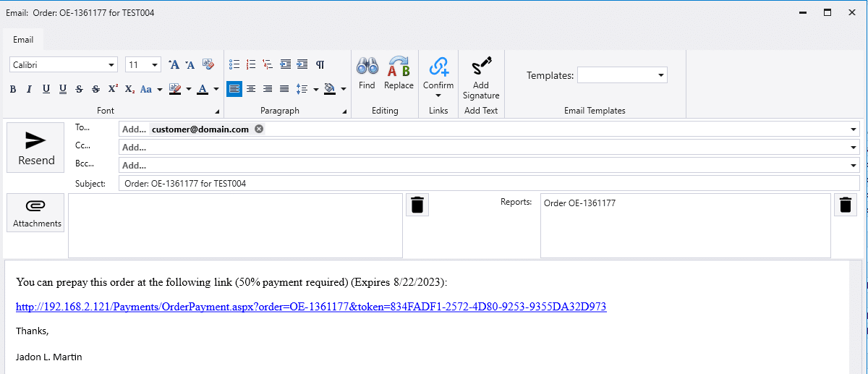This screenshot has width=868, height=374.
Task: Enable center text alignment
Action: point(251,89)
